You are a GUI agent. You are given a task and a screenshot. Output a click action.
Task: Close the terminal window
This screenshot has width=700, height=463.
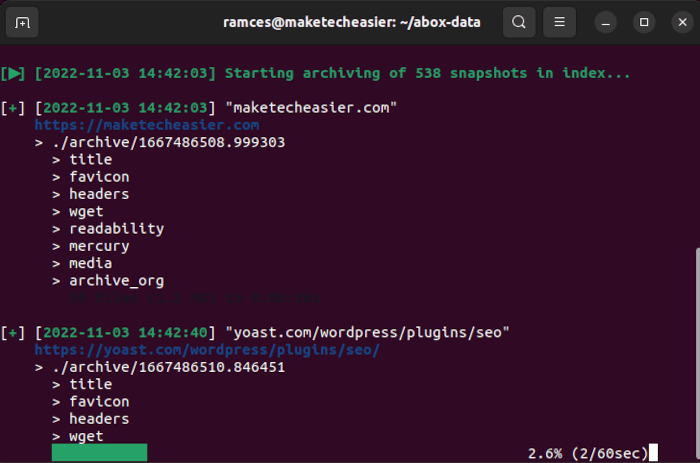(683, 22)
